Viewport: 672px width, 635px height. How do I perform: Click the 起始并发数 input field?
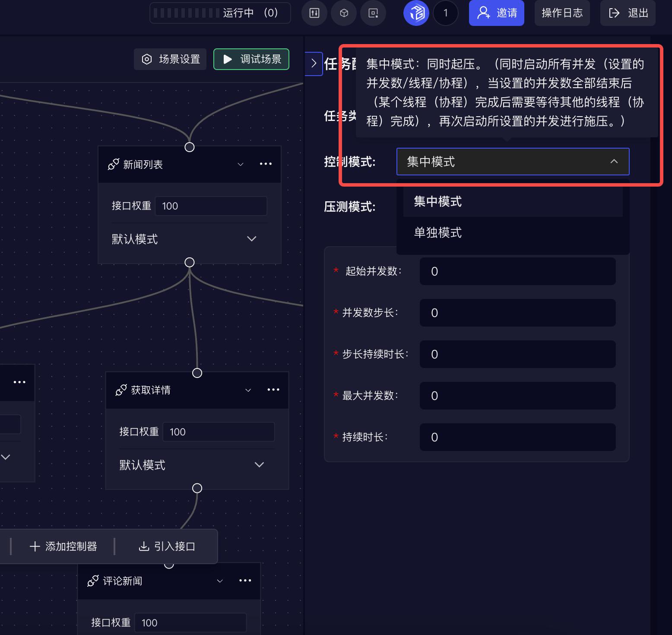point(518,271)
